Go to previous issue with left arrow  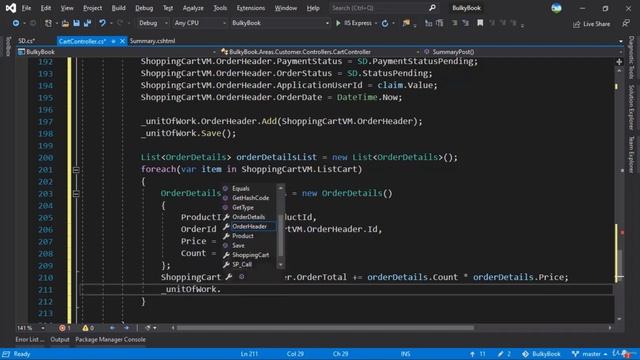112,328
